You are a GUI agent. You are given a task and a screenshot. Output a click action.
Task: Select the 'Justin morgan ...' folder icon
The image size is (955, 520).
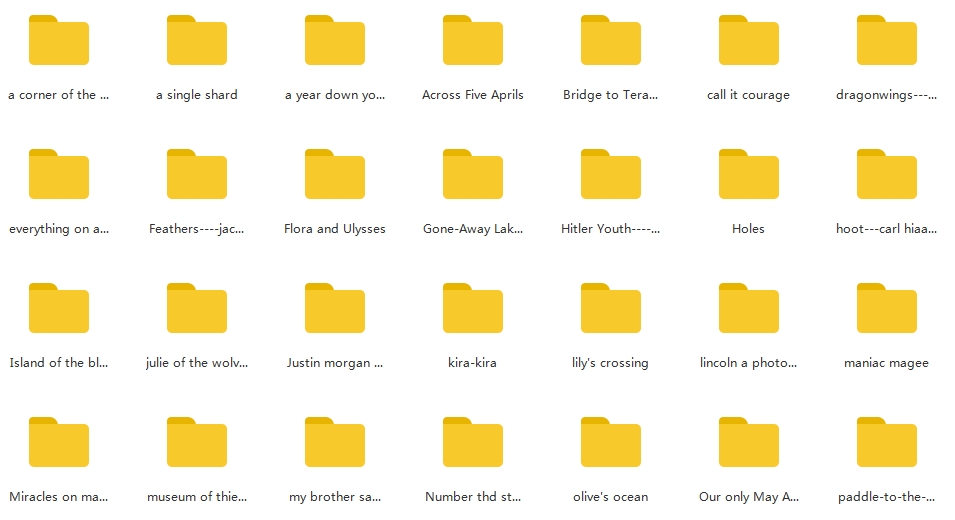click(335, 308)
